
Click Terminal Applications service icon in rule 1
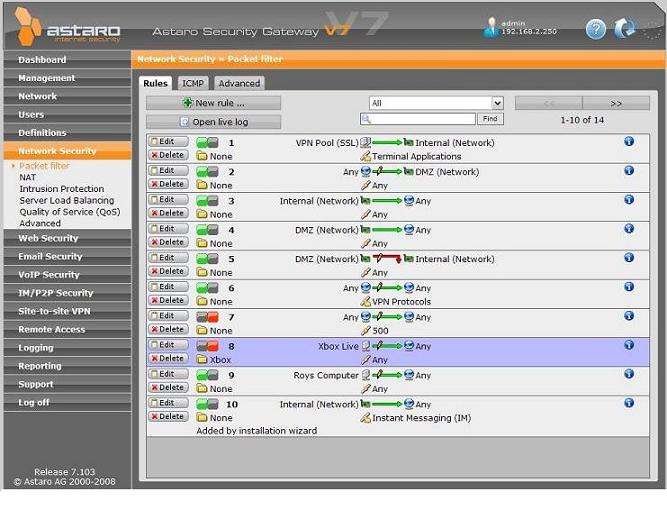click(365, 157)
